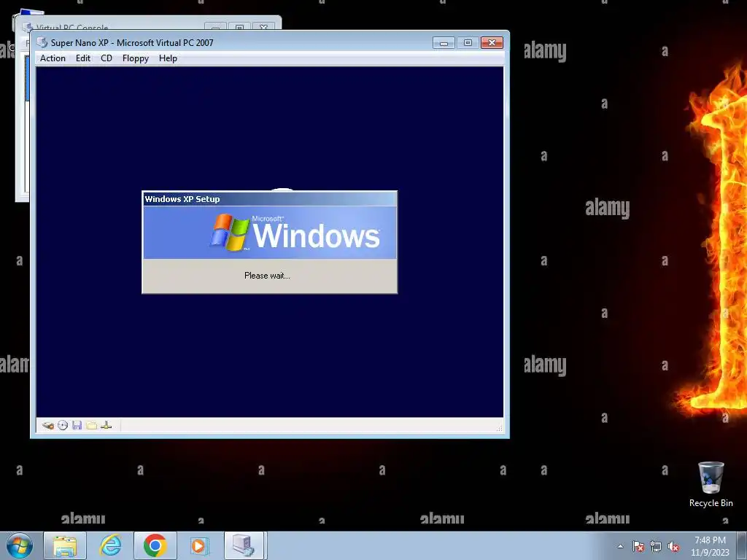Open the CD menu

point(107,58)
